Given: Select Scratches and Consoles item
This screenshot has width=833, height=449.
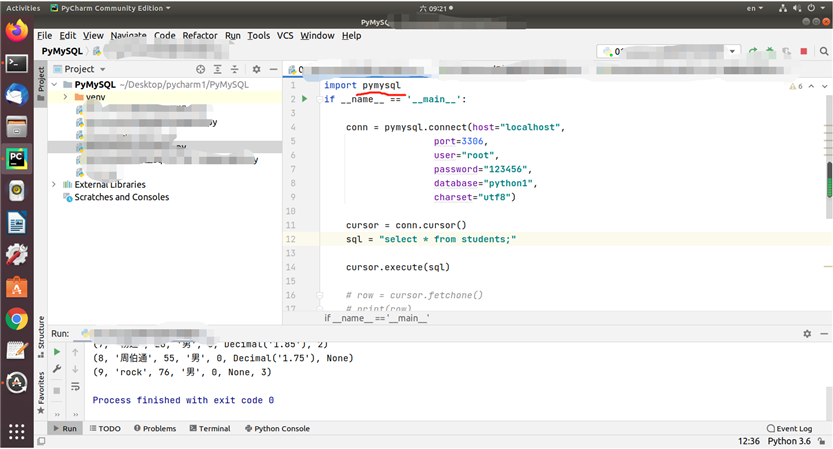Looking at the screenshot, I should click(121, 197).
